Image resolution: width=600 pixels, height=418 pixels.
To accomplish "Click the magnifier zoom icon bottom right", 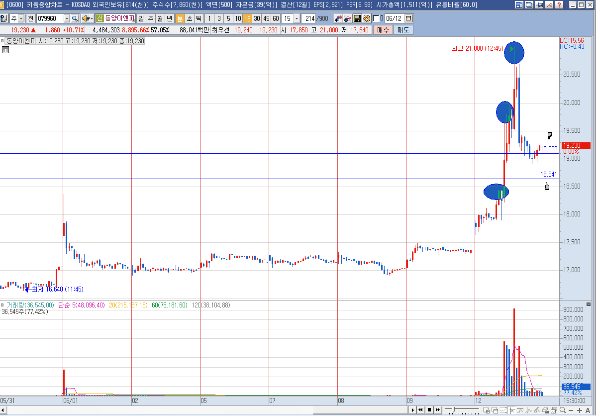I will (562, 410).
